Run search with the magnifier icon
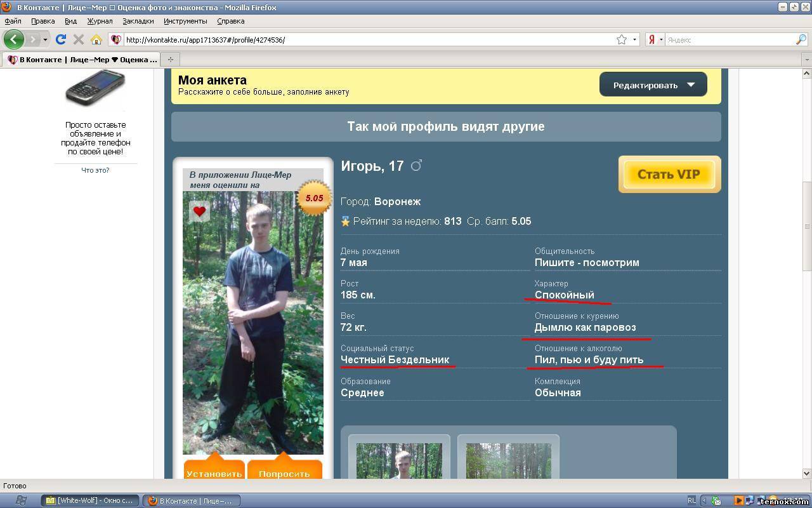The width and height of the screenshot is (812, 508). point(801,39)
